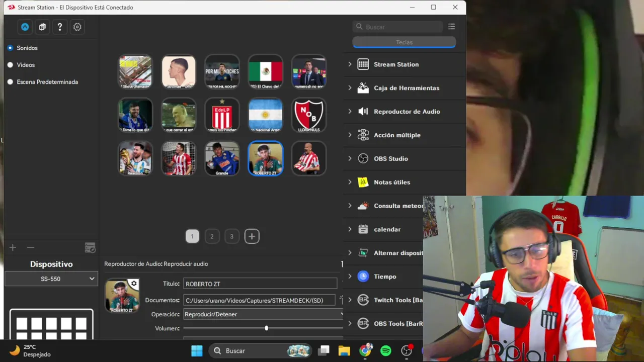This screenshot has width=644, height=362.
Task: Open the home icon in top toolbar
Action: 25,27
